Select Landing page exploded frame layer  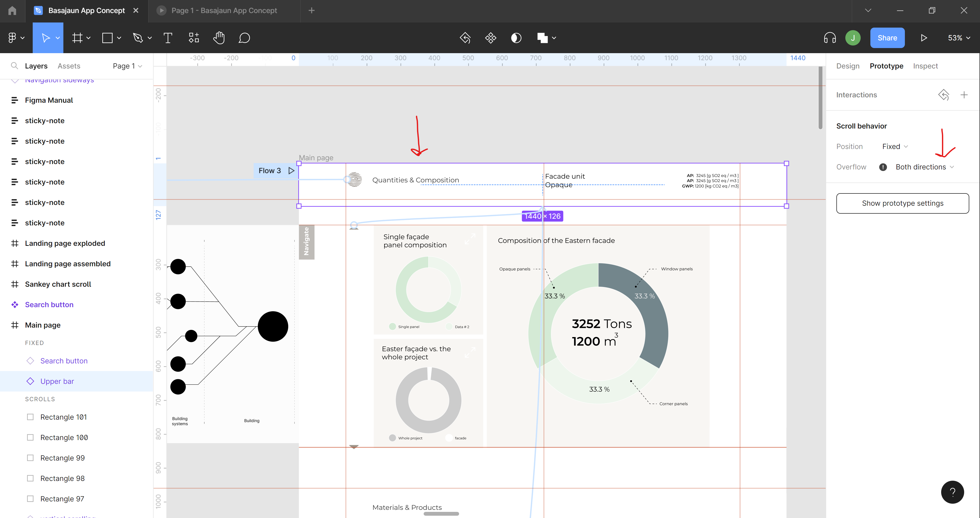click(76, 243)
